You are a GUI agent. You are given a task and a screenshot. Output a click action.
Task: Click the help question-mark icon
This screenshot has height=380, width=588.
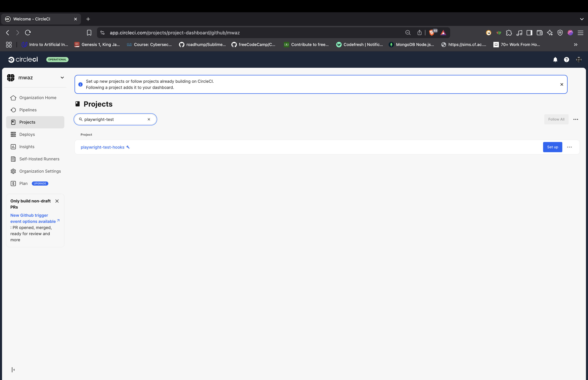pyautogui.click(x=566, y=59)
